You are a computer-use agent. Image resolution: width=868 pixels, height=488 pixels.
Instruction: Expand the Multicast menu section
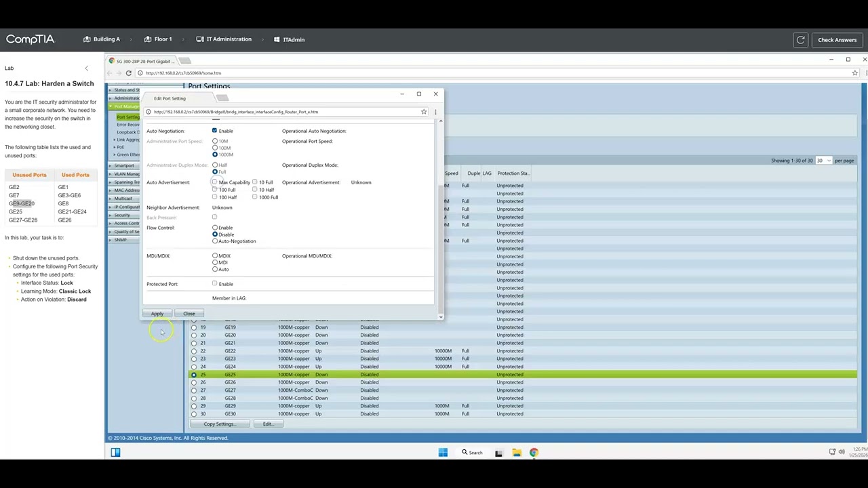click(123, 199)
